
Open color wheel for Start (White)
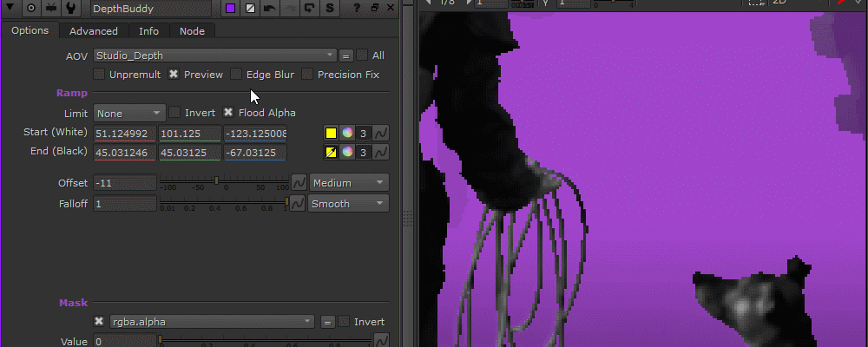347,134
